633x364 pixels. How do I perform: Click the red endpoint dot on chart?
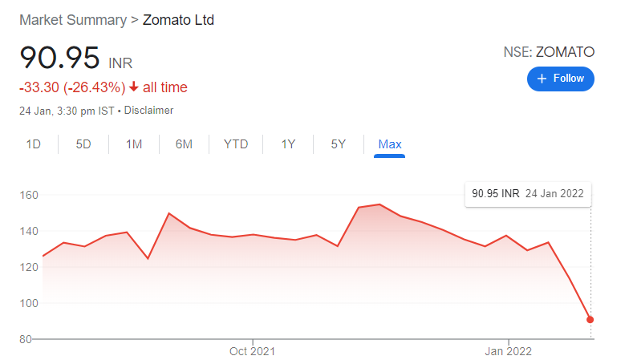(590, 320)
